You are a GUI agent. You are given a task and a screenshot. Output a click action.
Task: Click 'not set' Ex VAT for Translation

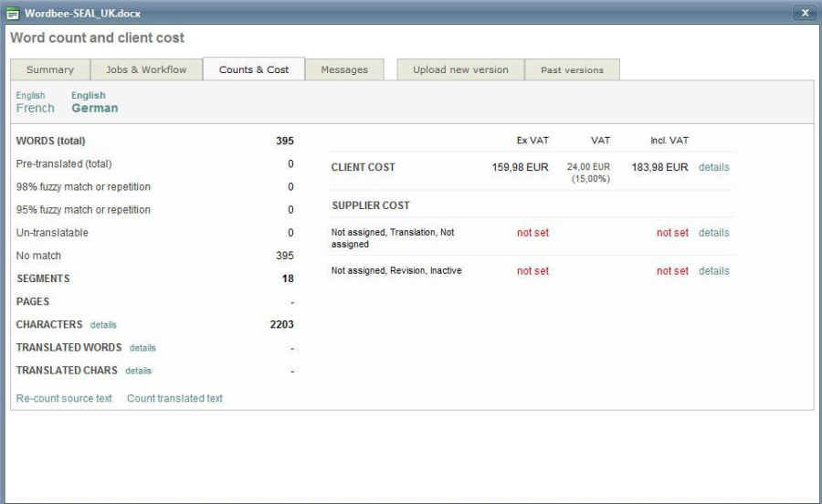pos(532,233)
